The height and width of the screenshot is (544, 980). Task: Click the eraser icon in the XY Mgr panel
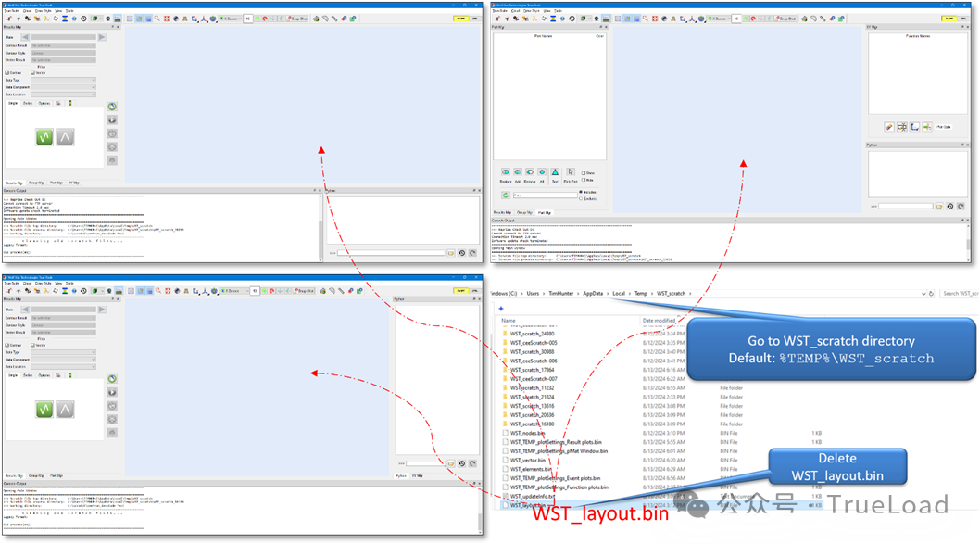tap(888, 127)
